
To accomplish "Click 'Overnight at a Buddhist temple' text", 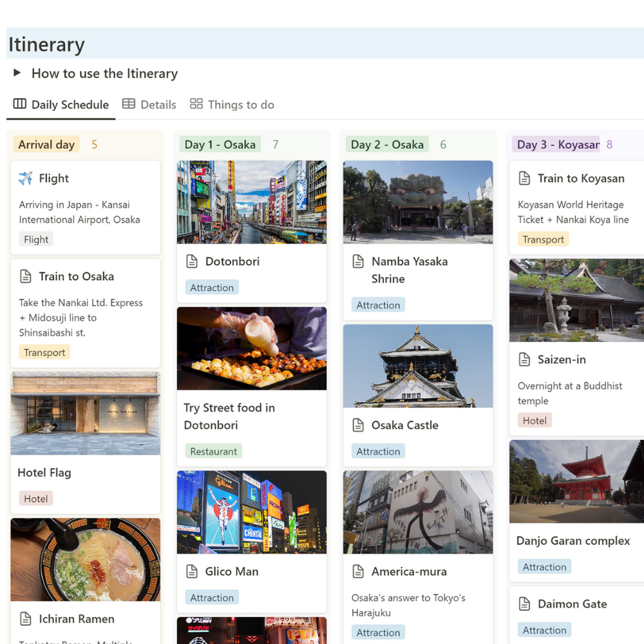I will pyautogui.click(x=570, y=393).
